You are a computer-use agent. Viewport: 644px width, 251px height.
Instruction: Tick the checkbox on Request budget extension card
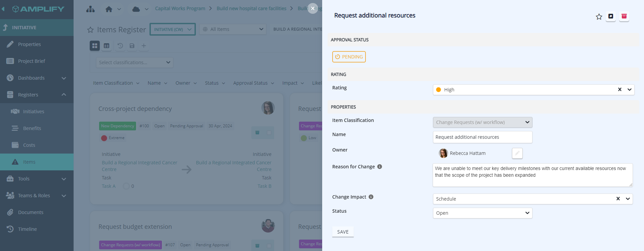269,246
